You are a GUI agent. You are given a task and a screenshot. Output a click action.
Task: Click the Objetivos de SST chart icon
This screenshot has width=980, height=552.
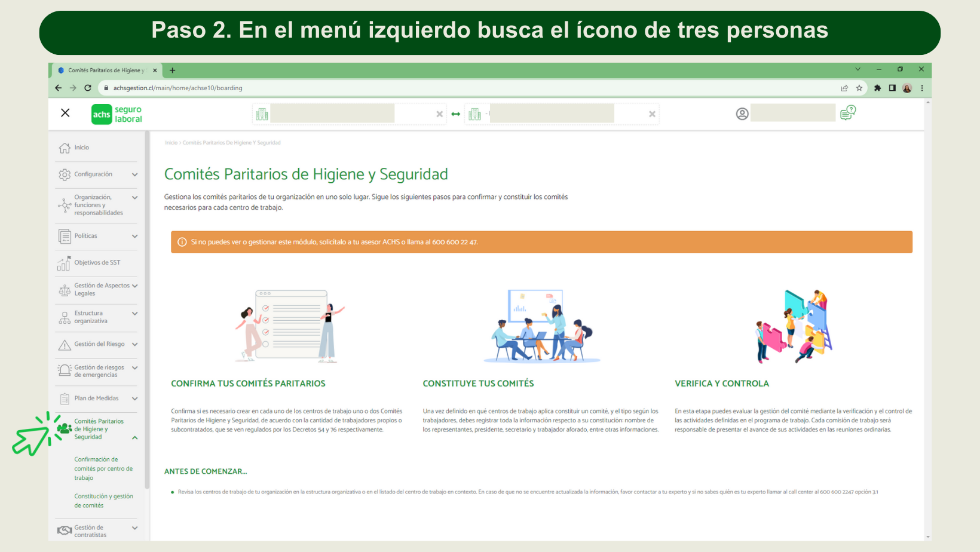pos(64,263)
